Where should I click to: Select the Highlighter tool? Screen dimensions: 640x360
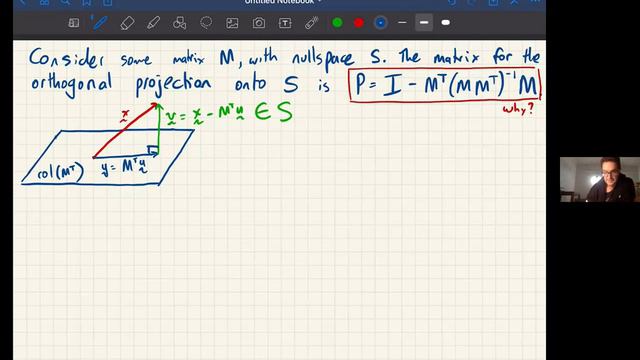point(153,23)
